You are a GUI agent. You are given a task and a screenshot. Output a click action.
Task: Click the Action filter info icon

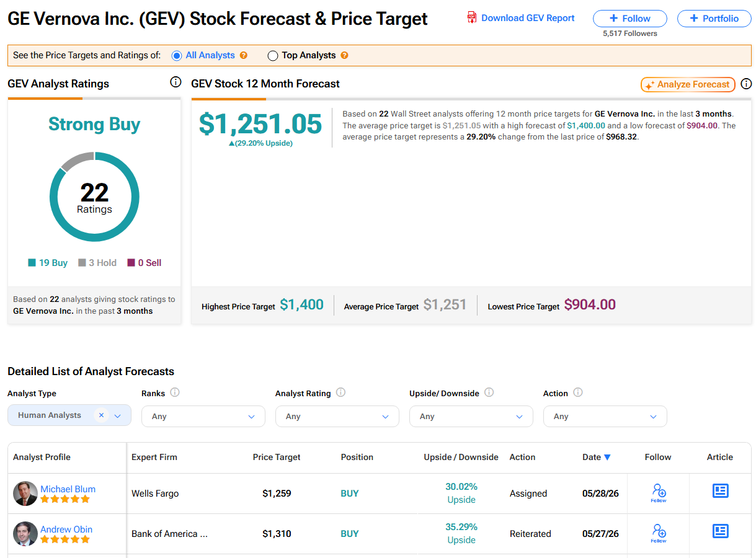578,392
